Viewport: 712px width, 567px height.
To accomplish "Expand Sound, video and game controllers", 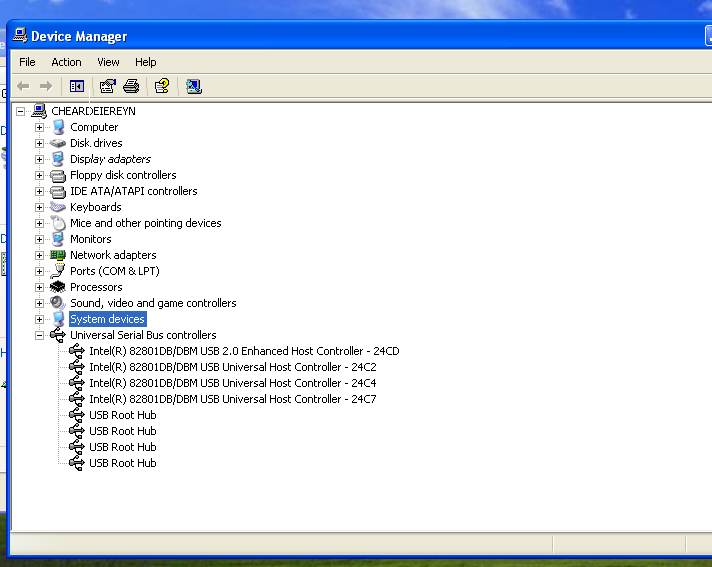I will (40, 303).
